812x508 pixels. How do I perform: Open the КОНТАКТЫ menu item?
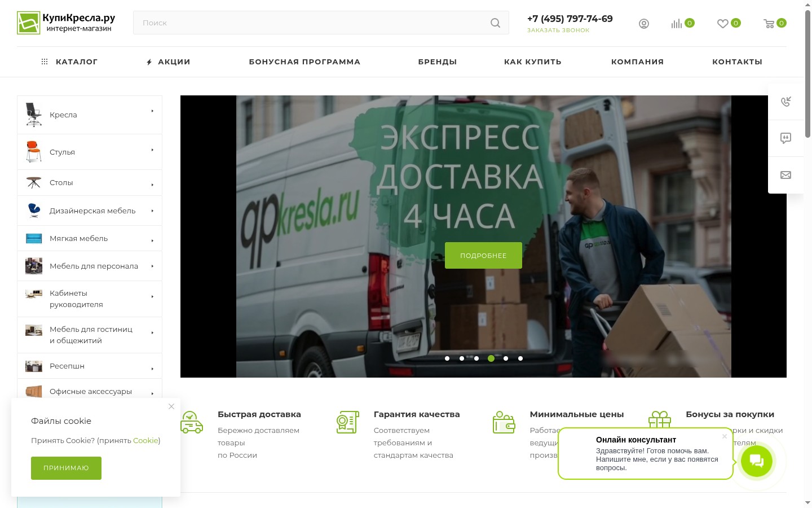pyautogui.click(x=737, y=62)
